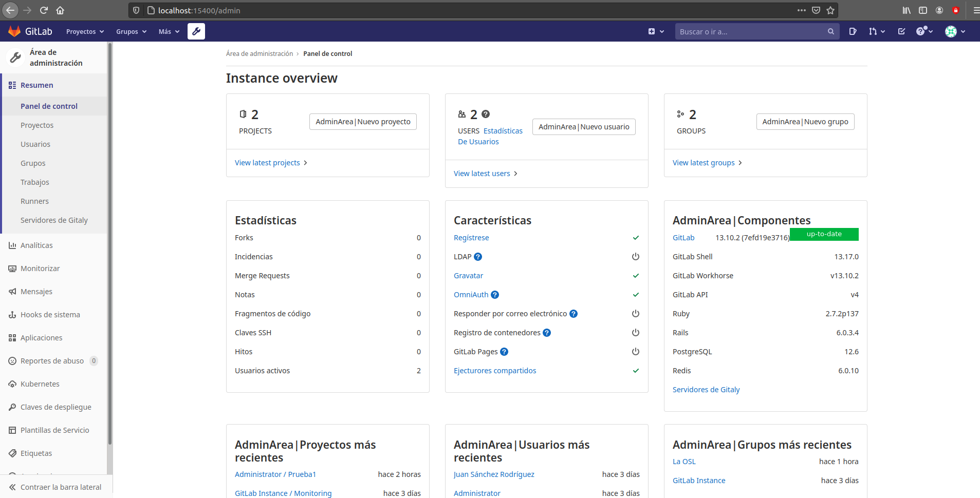
Task: Click the Admin Area wrench icon
Action: point(196,31)
